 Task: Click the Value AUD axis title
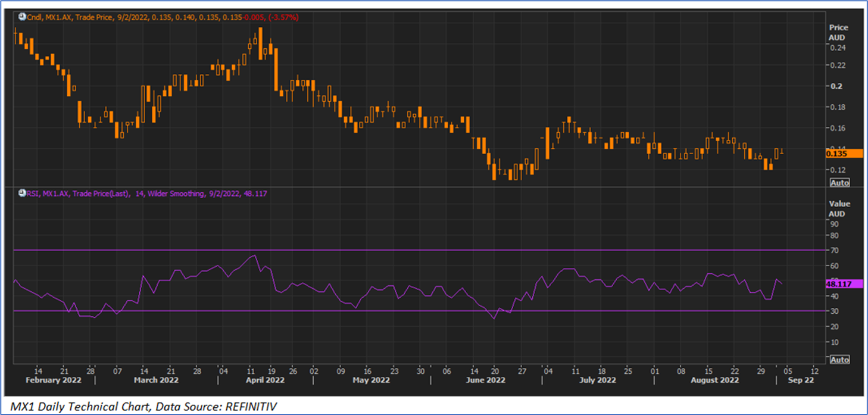tap(838, 208)
